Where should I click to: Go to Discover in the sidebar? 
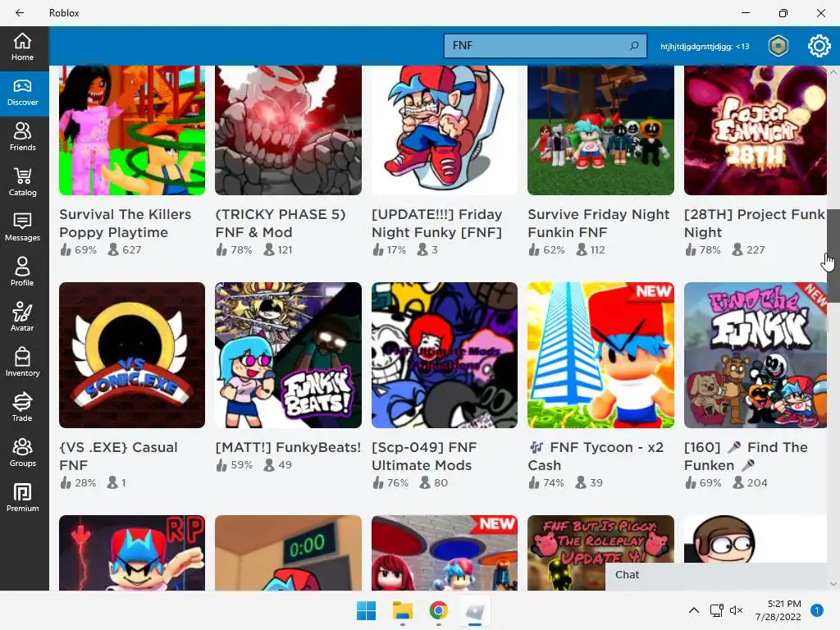point(22,93)
